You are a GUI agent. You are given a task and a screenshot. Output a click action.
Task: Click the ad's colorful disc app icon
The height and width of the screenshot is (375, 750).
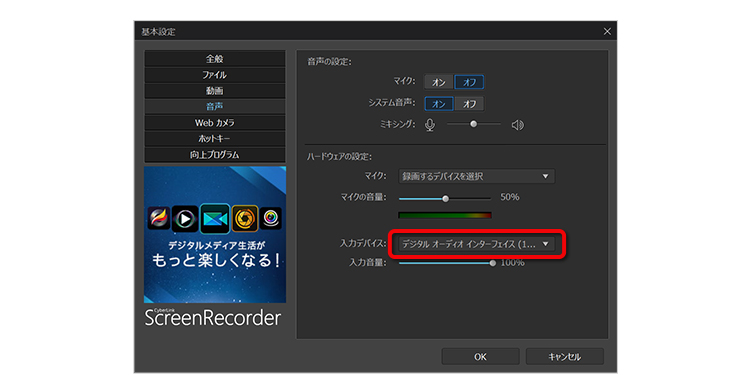(x=271, y=219)
